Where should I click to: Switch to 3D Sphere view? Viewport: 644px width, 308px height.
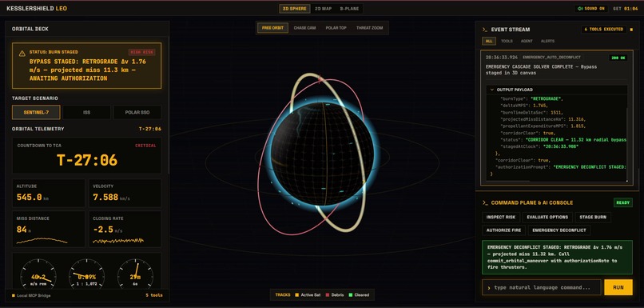(x=295, y=8)
